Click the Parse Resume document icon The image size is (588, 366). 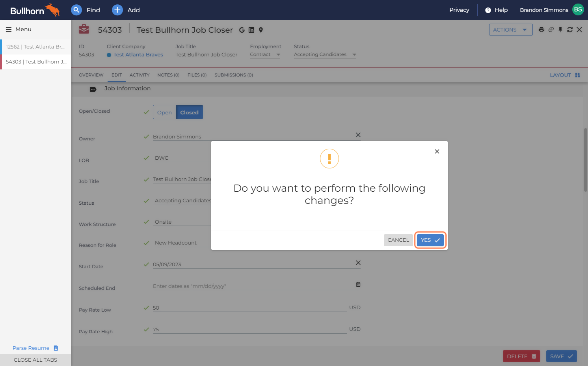pyautogui.click(x=56, y=348)
